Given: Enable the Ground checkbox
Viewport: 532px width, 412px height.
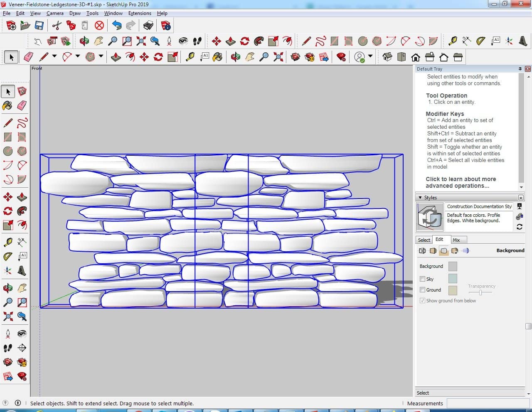Looking at the screenshot, I should (423, 290).
